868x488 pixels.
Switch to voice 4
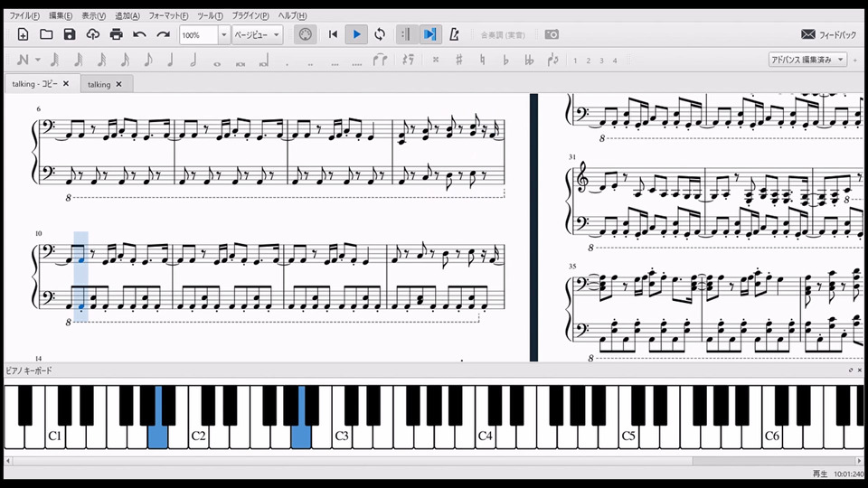point(615,61)
